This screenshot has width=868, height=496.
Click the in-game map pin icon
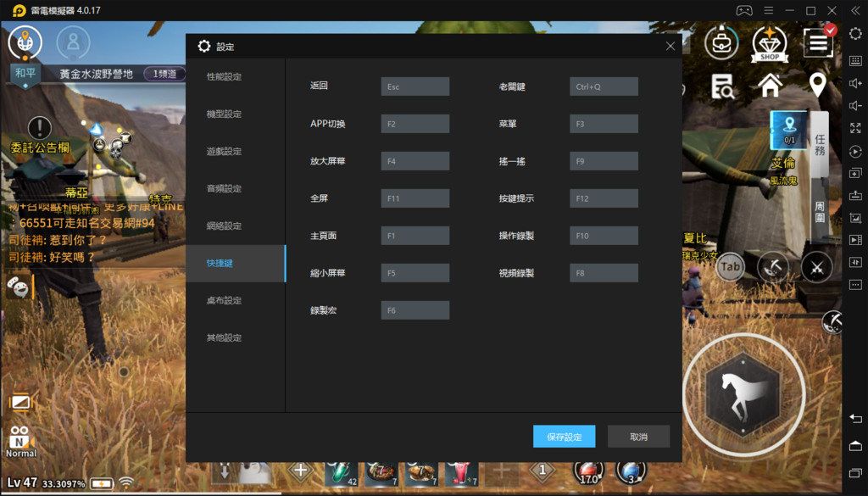point(818,86)
